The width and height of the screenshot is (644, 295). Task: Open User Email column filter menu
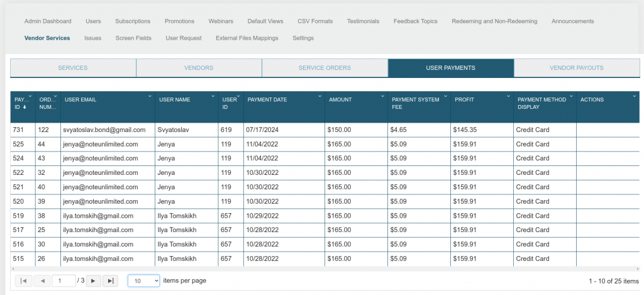point(150,96)
